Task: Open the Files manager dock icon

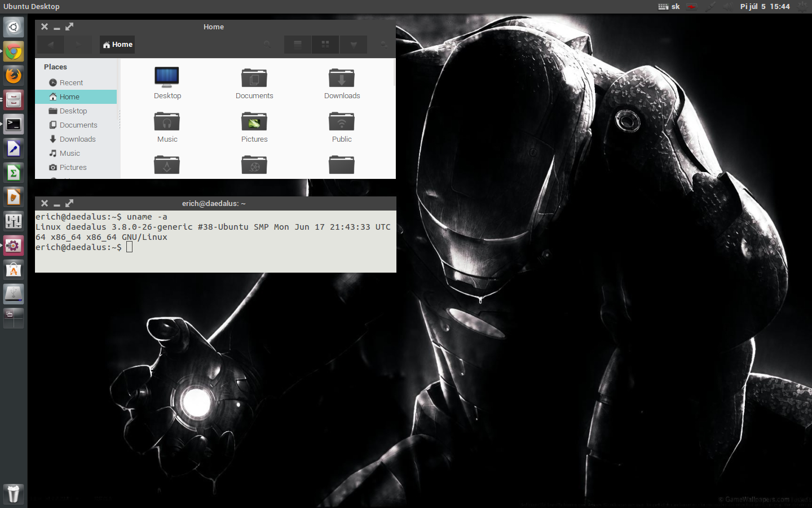Action: [14, 100]
